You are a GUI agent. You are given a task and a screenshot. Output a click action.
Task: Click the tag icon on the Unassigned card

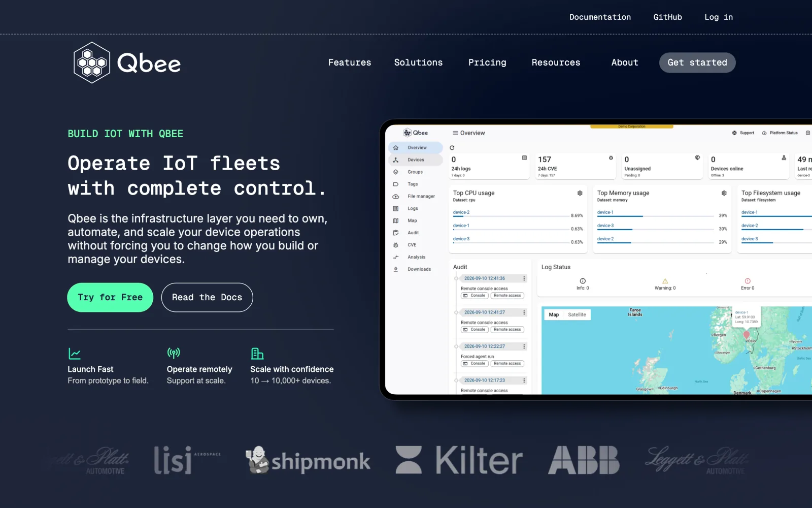(x=697, y=158)
